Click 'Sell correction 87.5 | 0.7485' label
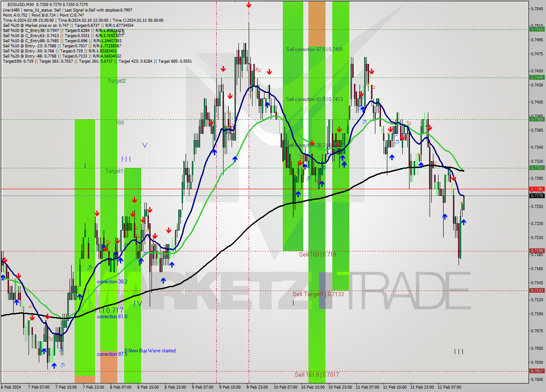546x392 pixels. coord(314,49)
